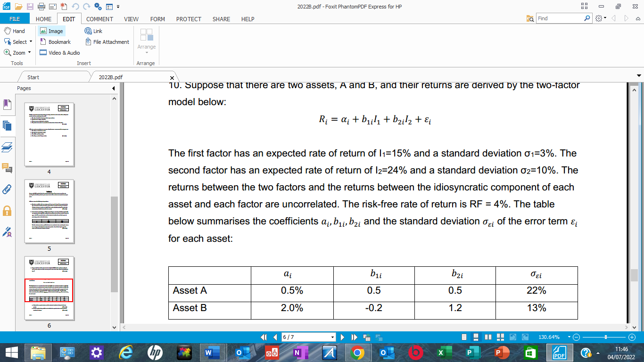Choose the Link tool

(93, 31)
